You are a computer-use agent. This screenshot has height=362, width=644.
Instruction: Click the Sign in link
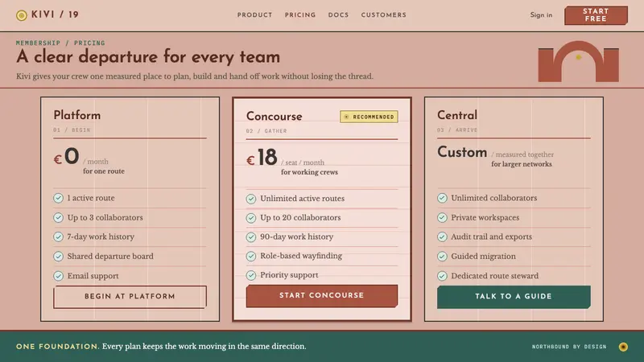(541, 15)
